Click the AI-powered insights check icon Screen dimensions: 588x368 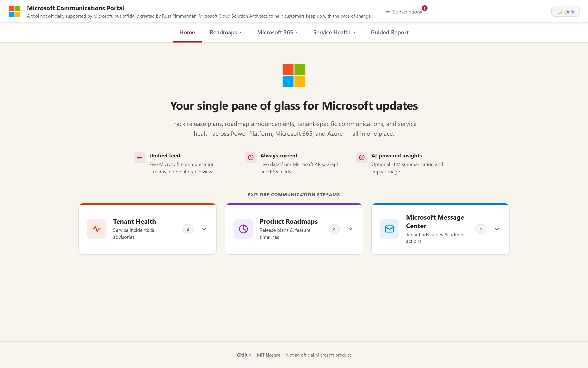[362, 157]
